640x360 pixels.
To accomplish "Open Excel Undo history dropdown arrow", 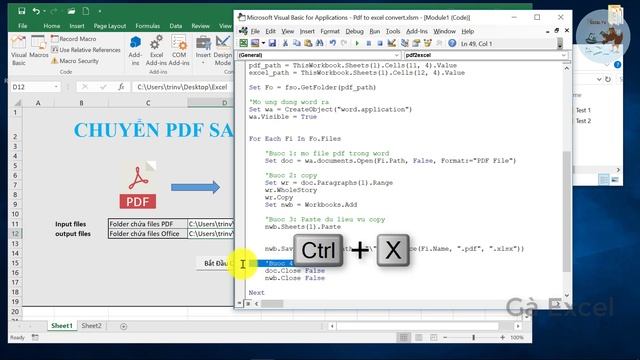I will [44, 11].
